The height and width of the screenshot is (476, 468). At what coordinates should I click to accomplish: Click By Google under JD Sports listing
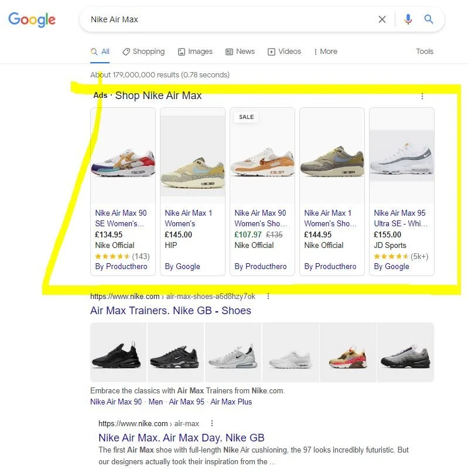tap(392, 266)
